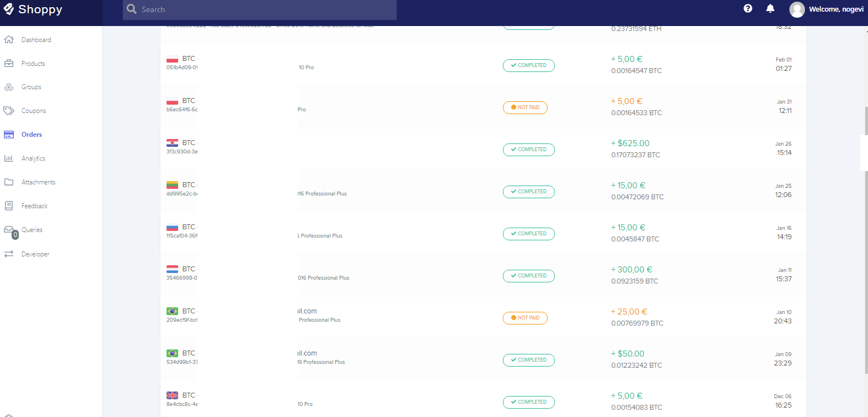Open Queries in the sidebar
868x417 pixels.
[x=32, y=230]
